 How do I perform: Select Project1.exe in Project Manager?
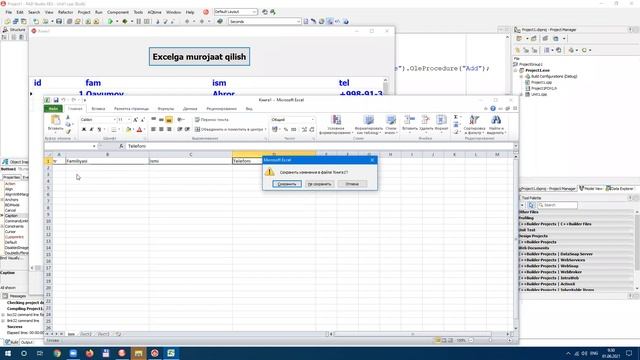pos(537,70)
